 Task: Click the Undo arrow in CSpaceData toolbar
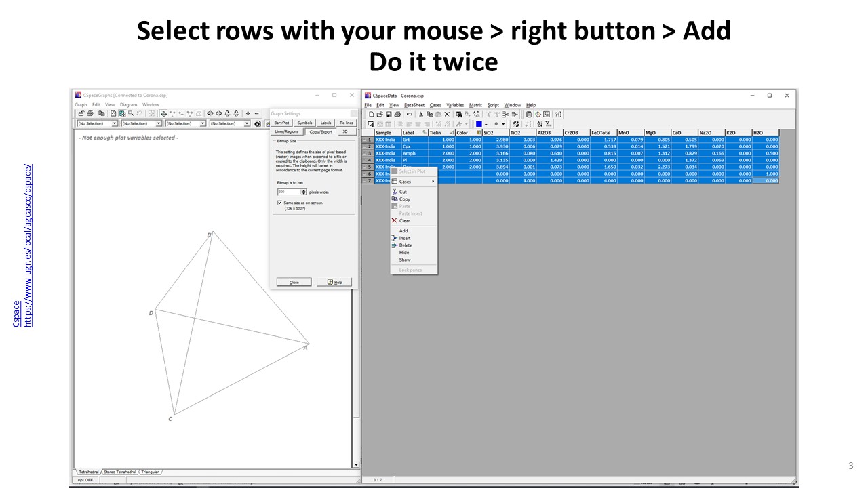click(409, 115)
